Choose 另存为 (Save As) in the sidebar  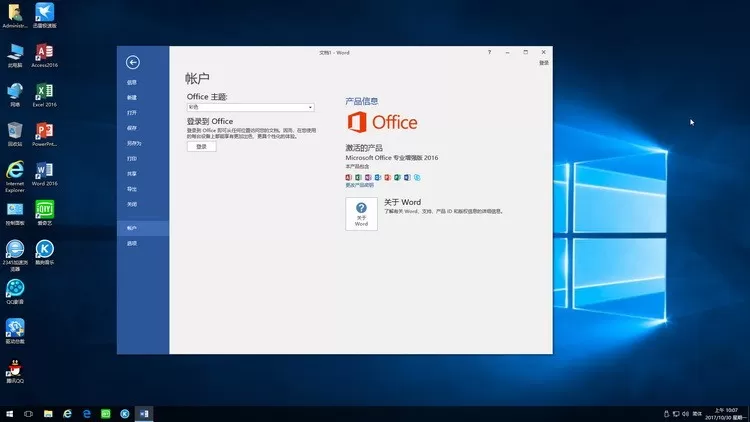click(x=134, y=144)
